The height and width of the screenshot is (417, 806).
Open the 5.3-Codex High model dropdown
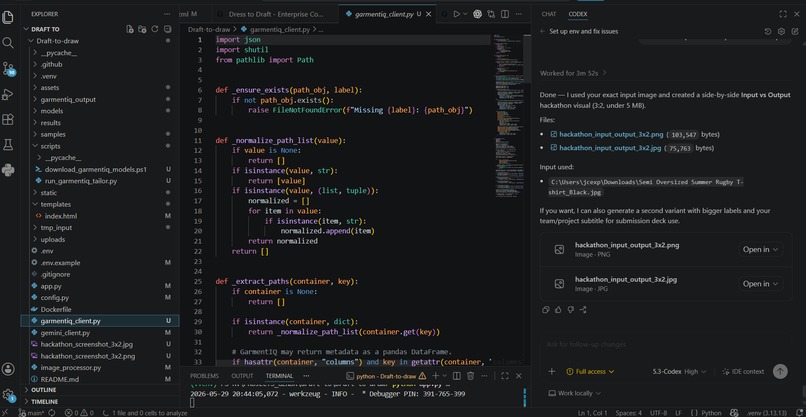tap(680, 371)
